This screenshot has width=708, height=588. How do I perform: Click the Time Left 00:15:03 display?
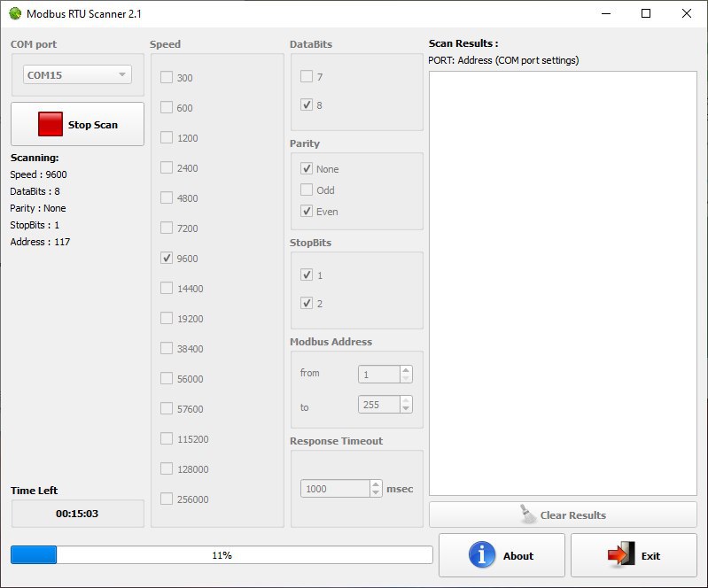[78, 513]
